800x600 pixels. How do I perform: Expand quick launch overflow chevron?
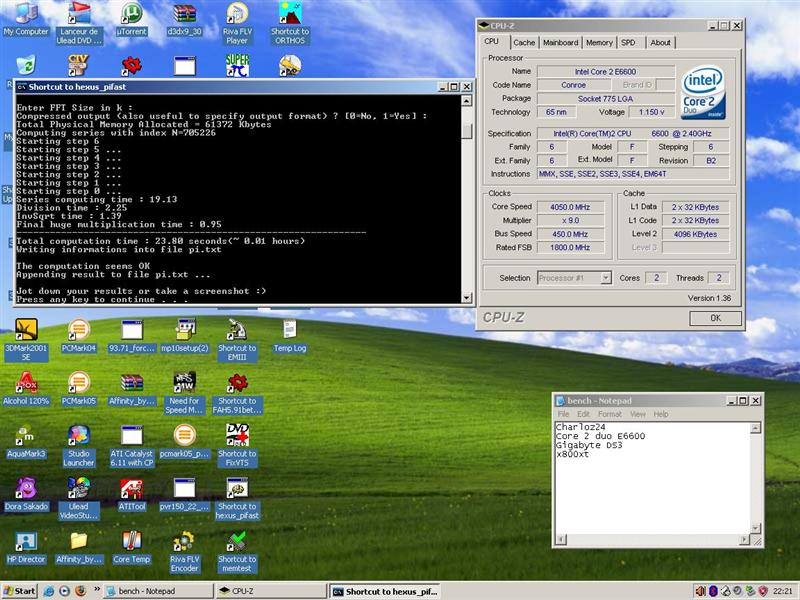pos(96,589)
